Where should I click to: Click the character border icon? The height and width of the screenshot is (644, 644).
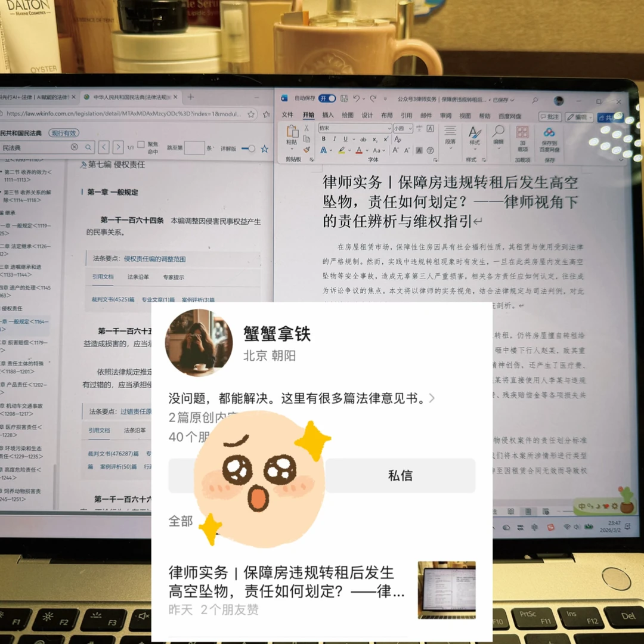430,129
